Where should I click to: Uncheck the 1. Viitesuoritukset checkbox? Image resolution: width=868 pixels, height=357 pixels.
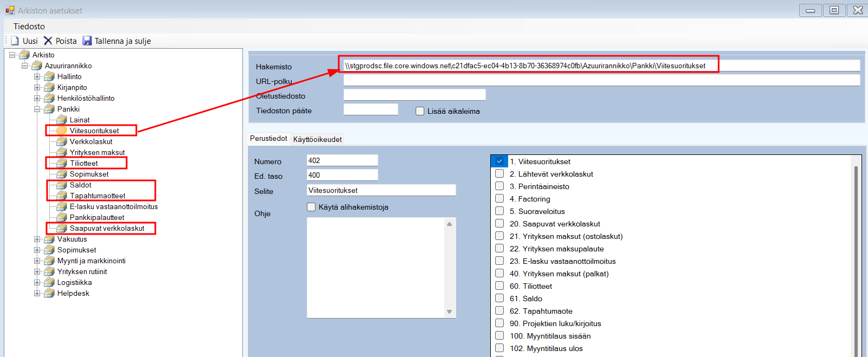click(x=499, y=161)
